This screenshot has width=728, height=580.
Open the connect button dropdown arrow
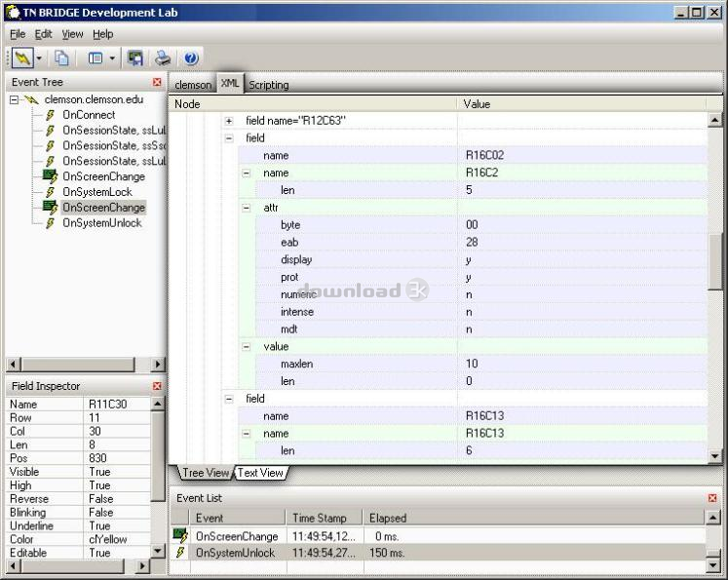point(40,58)
